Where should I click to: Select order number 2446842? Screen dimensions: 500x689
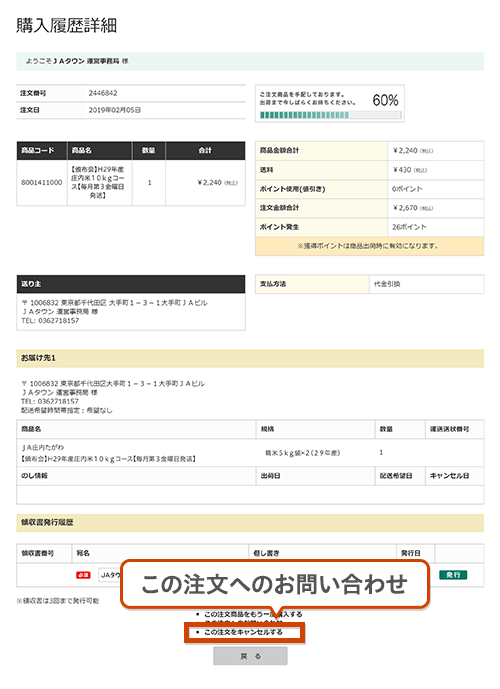pos(103,93)
